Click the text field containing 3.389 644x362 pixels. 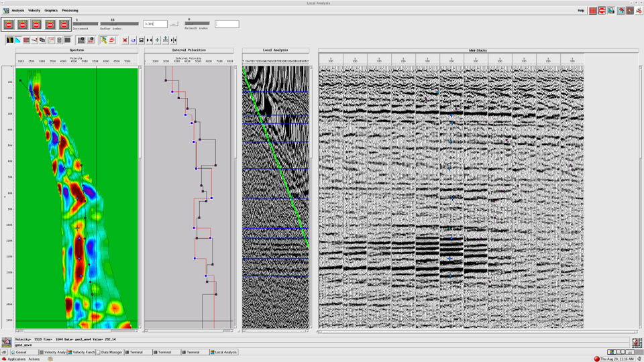pos(155,24)
